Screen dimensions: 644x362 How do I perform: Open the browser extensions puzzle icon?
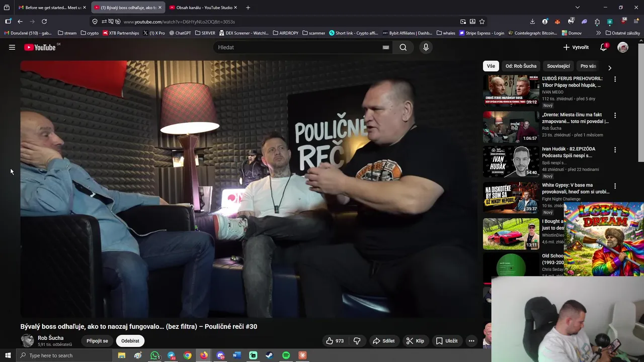597,22
